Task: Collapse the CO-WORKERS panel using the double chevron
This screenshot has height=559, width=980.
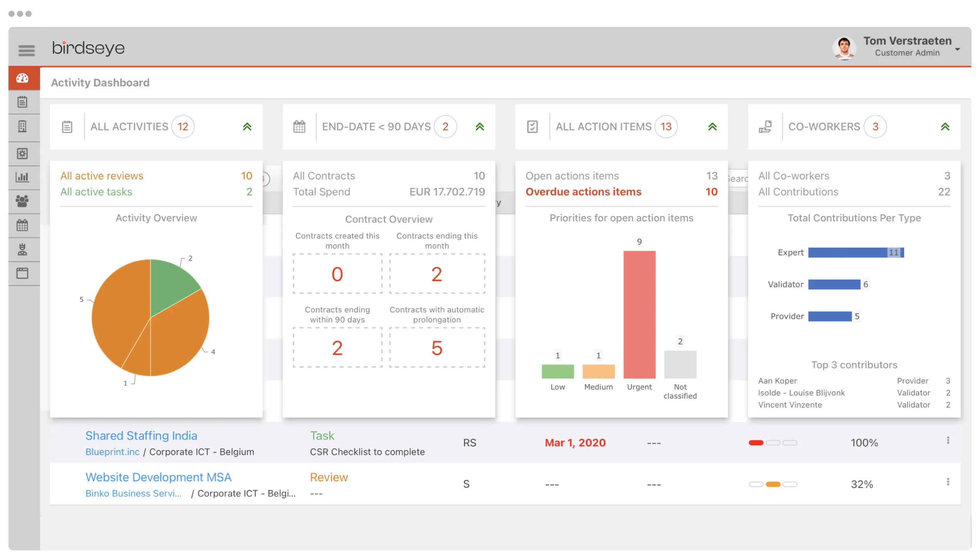Action: pyautogui.click(x=945, y=126)
